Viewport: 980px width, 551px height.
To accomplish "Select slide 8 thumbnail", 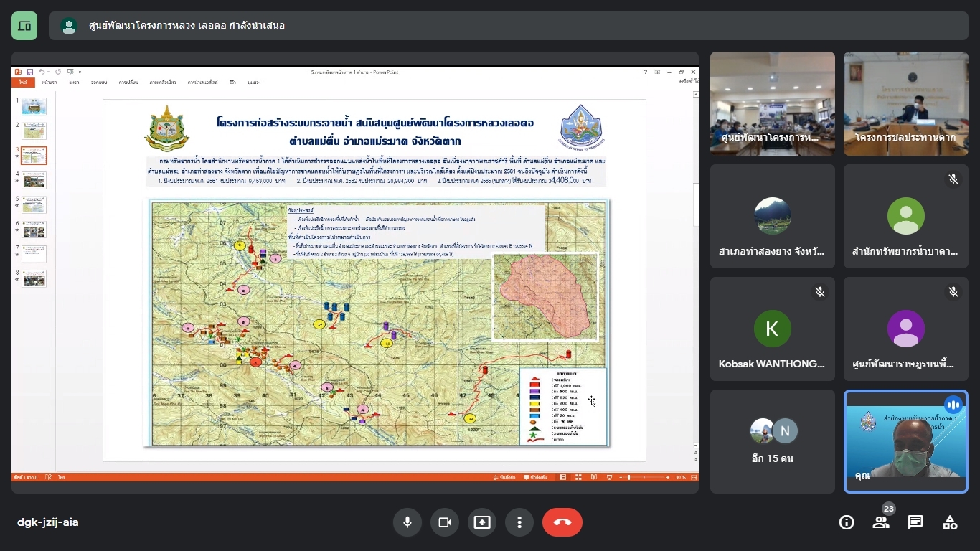I will (34, 278).
